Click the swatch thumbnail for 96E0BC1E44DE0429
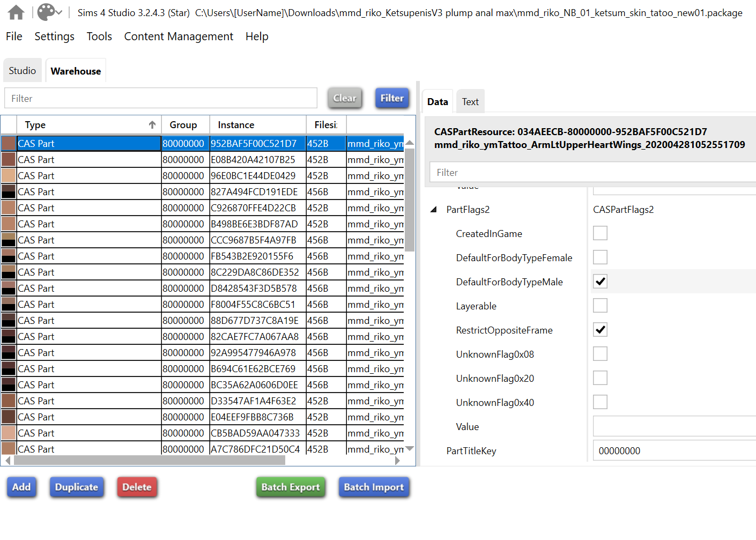 coord(9,175)
